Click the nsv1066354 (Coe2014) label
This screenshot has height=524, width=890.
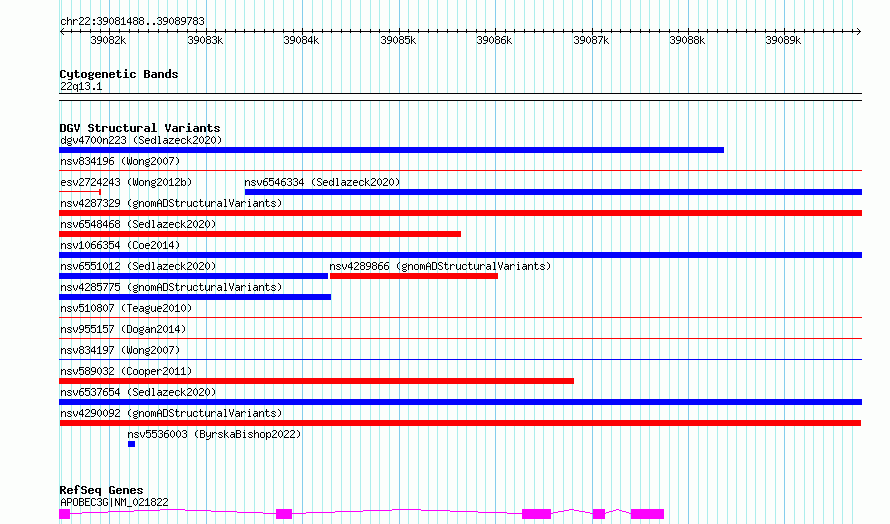click(x=120, y=245)
